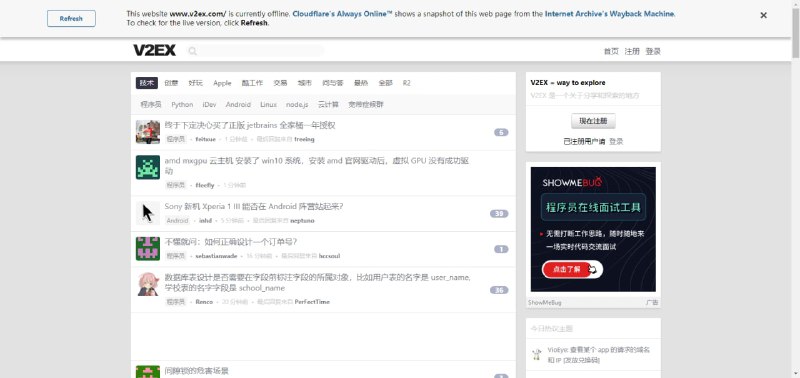Viewport: 800px width, 378px height.
Task: Click the search magnifier icon
Action: point(192,51)
